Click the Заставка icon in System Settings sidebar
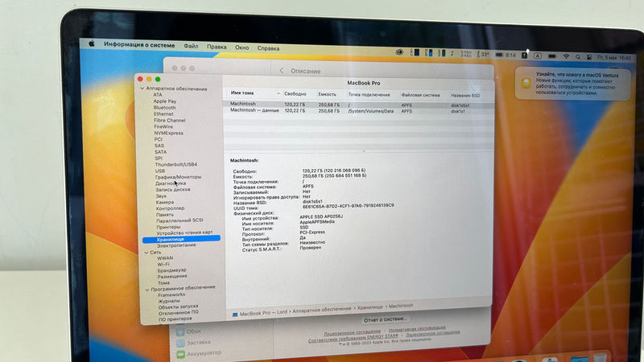This screenshot has height=362, width=644. point(180,343)
